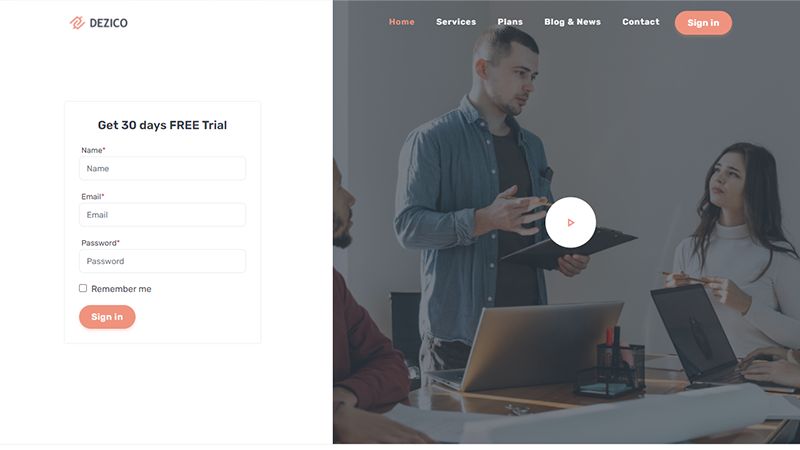Focus the Email input field
The width and height of the screenshot is (800, 450).
[162, 215]
